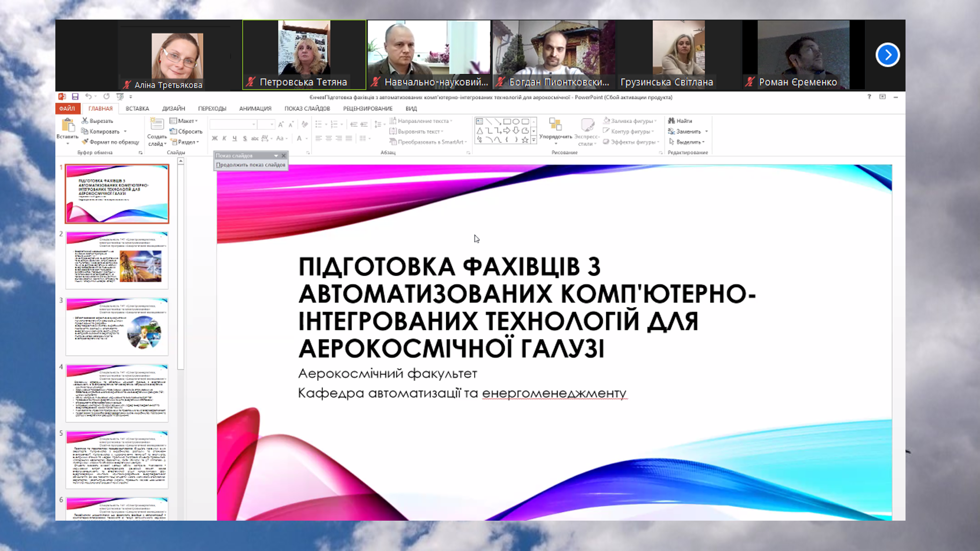Toggle bold (Ж) formatting
980x551 pixels.
click(x=215, y=139)
